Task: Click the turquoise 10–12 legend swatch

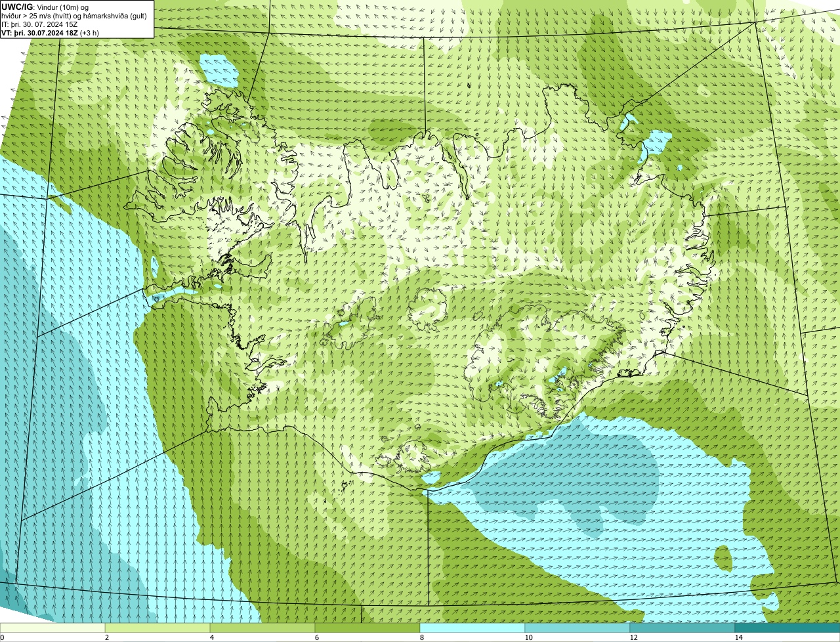Action: pos(577,628)
